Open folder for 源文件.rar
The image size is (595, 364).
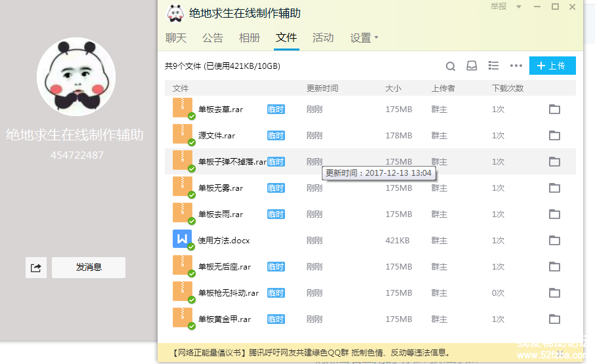(x=554, y=136)
